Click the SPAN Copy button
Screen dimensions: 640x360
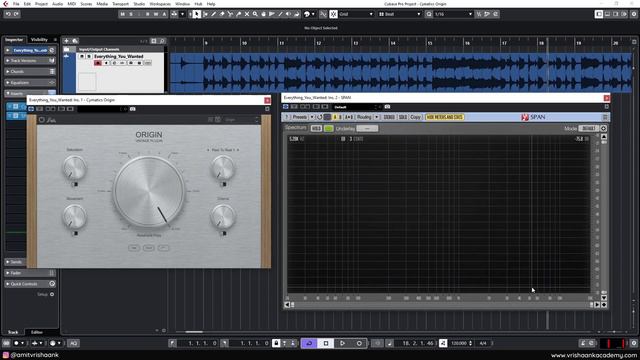click(416, 117)
